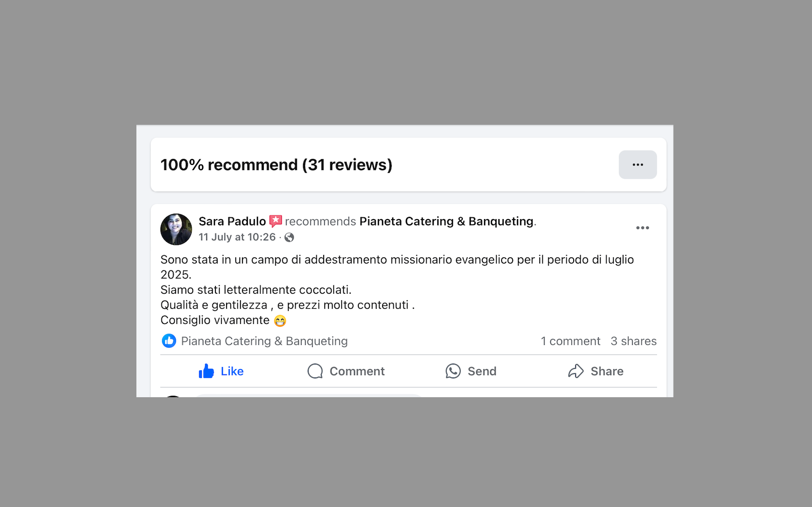Open the three-dot options beside 100% recommend
Screen dimensions: 812x507
pos(638,164)
